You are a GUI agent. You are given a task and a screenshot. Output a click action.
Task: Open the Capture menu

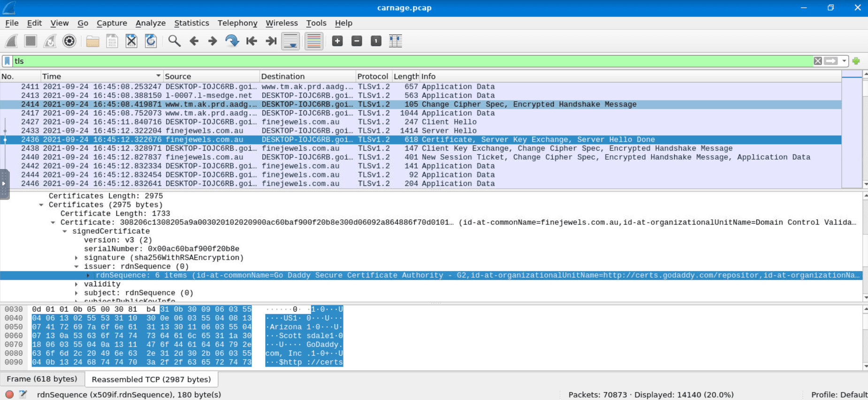pyautogui.click(x=112, y=23)
